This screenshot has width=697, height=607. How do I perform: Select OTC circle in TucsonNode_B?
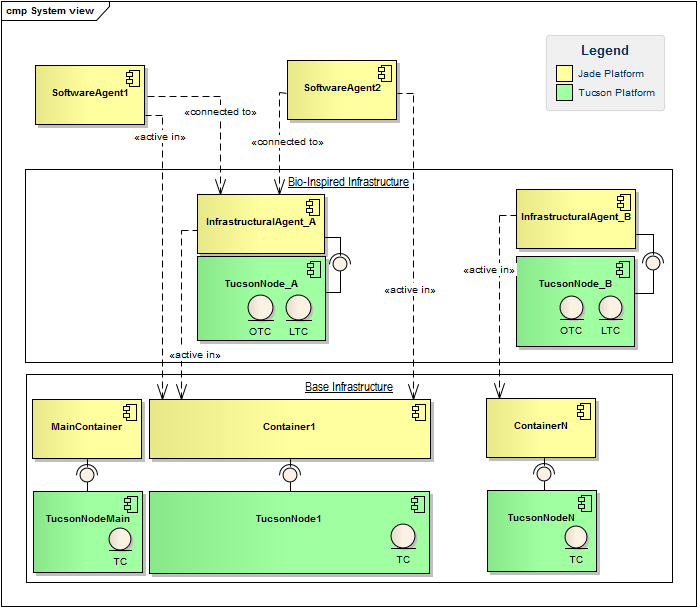coord(572,307)
